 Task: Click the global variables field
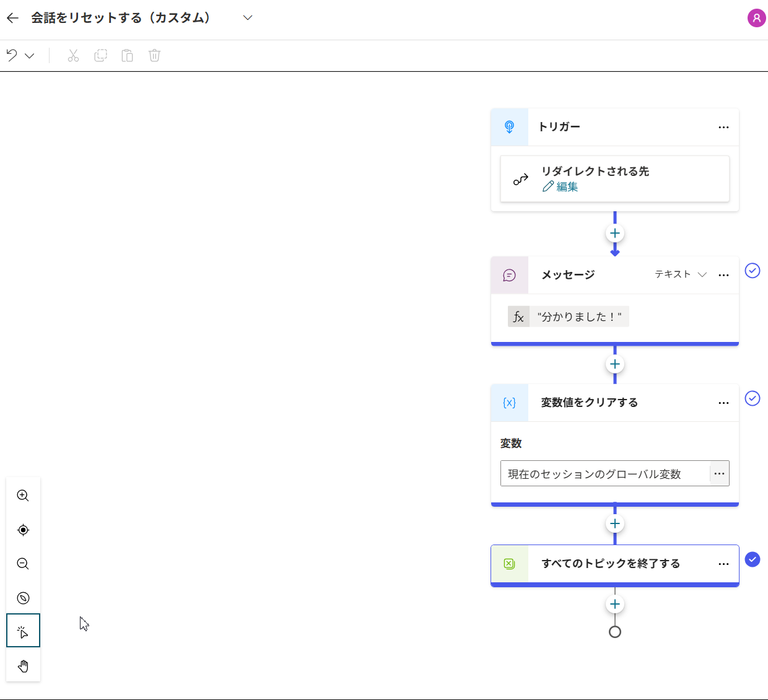pos(604,474)
